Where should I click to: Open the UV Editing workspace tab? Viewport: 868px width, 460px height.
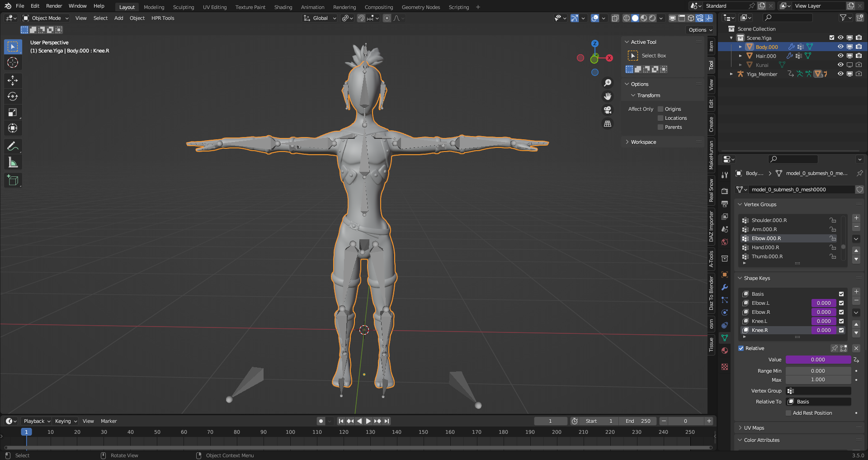pyautogui.click(x=215, y=7)
